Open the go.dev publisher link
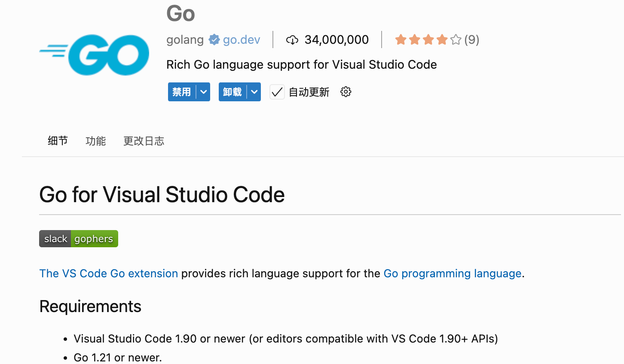This screenshot has height=364, width=624. pyautogui.click(x=242, y=39)
